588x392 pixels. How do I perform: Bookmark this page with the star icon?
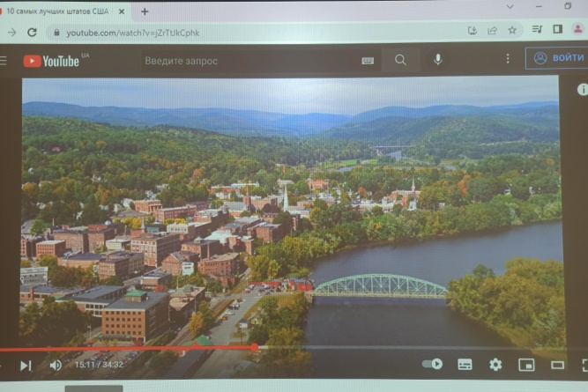point(512,31)
